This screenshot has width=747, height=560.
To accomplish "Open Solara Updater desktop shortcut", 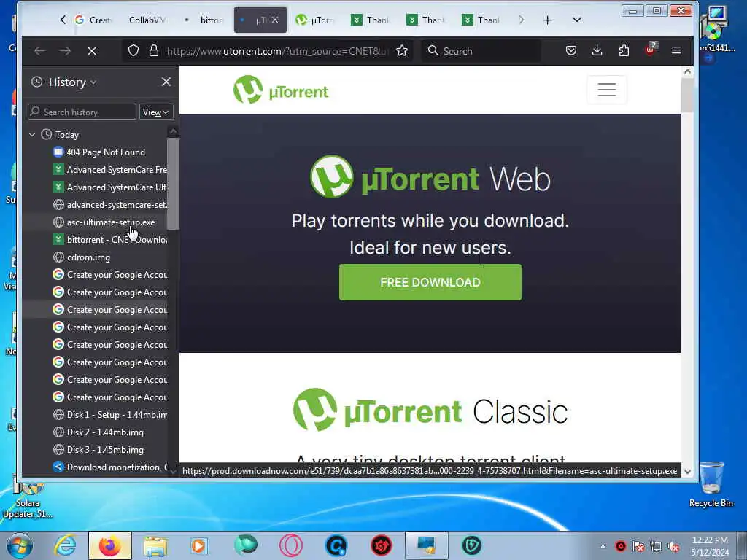I will pos(27,499).
